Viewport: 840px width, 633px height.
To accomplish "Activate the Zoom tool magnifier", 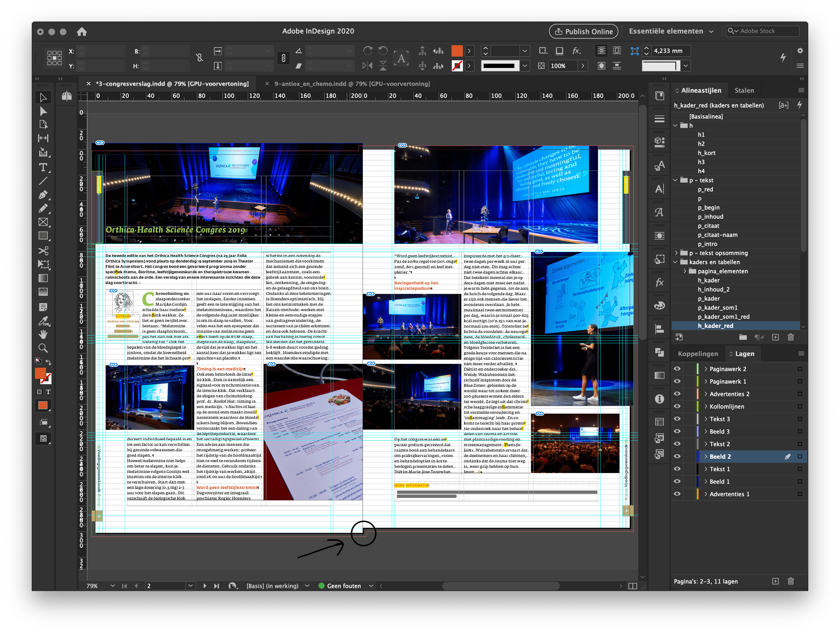I will 43,348.
